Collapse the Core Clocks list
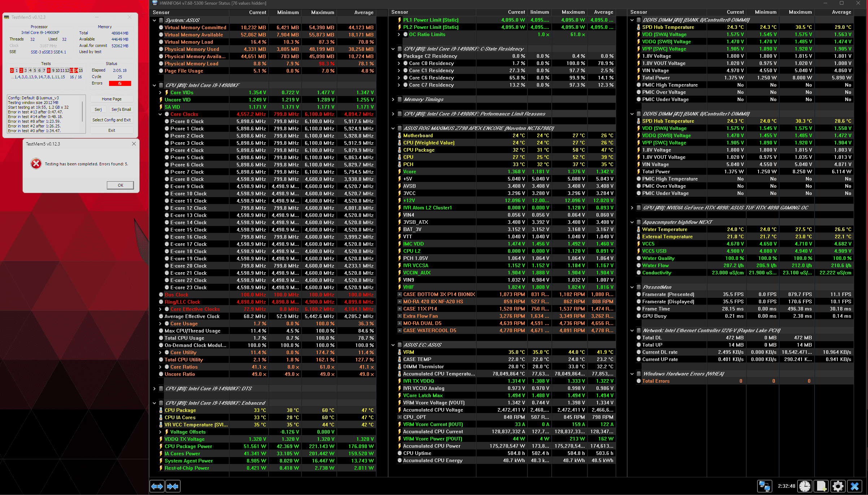 [x=160, y=114]
